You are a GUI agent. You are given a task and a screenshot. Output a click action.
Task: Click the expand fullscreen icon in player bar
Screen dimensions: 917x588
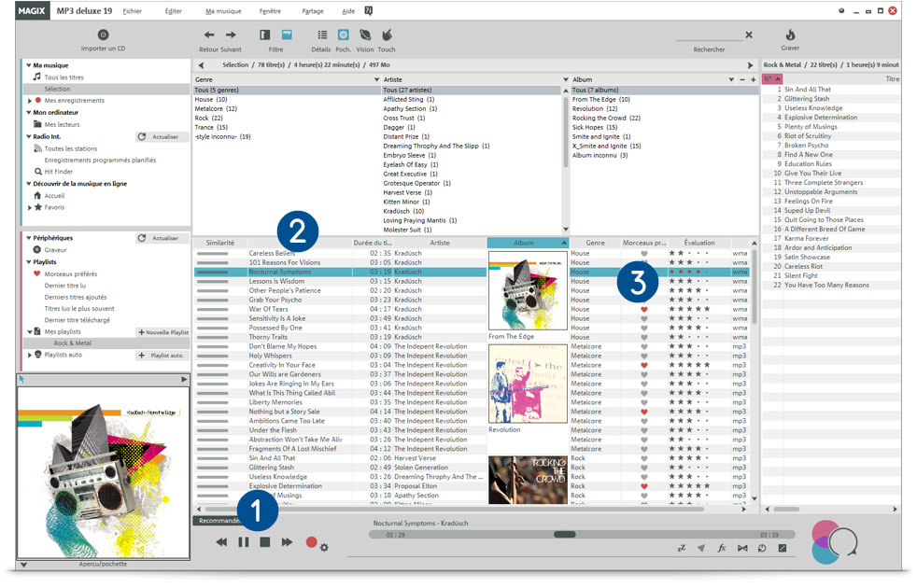click(783, 548)
